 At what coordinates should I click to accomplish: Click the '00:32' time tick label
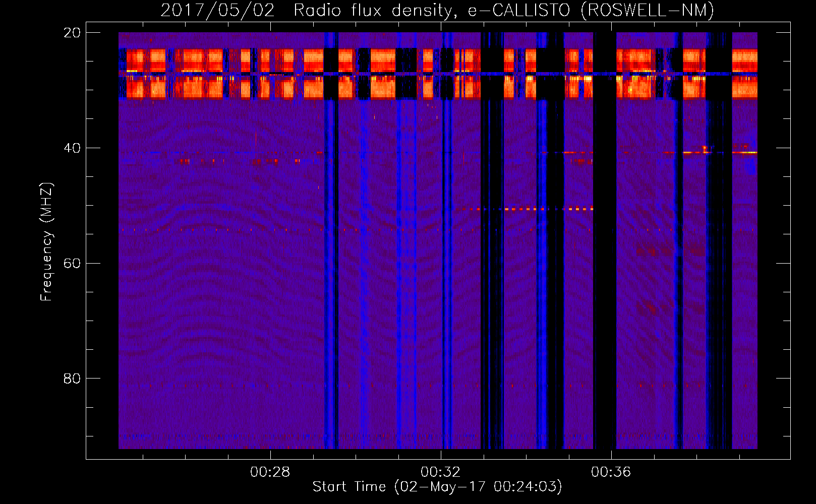point(441,472)
